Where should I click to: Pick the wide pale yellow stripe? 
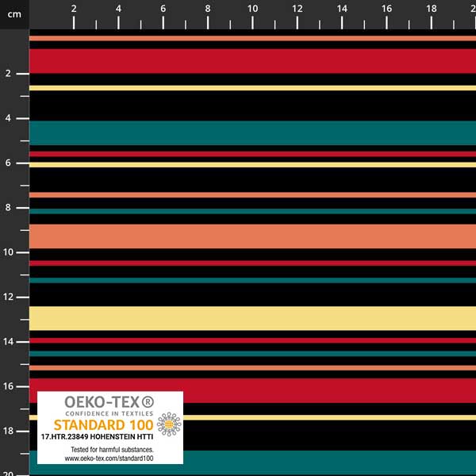(x=252, y=318)
